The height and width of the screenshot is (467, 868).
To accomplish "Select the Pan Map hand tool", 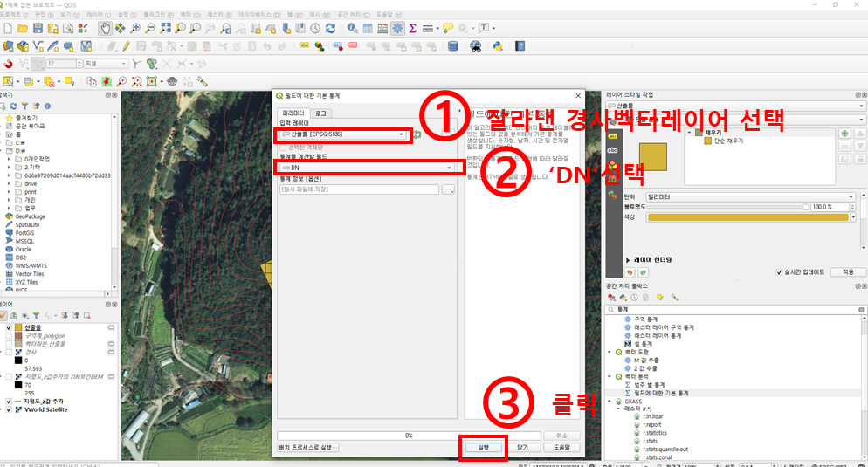I will [105, 28].
